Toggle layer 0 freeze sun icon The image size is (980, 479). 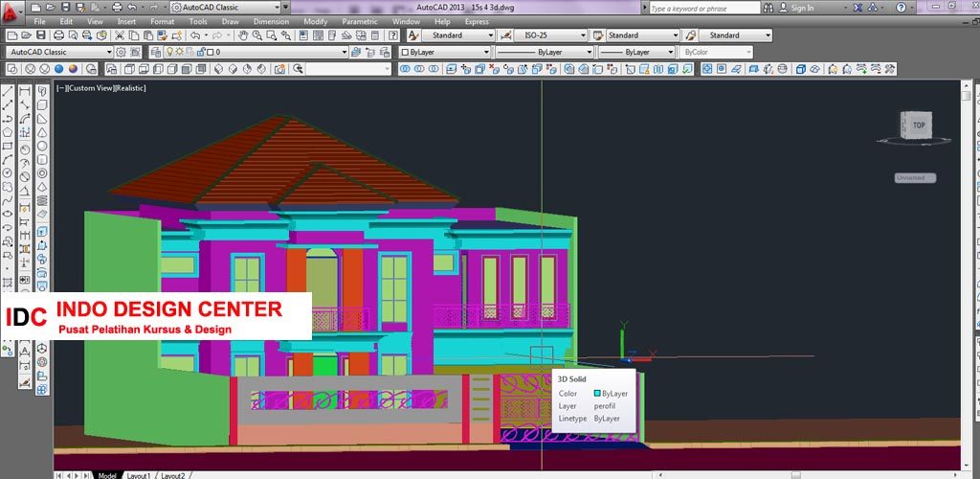click(179, 52)
